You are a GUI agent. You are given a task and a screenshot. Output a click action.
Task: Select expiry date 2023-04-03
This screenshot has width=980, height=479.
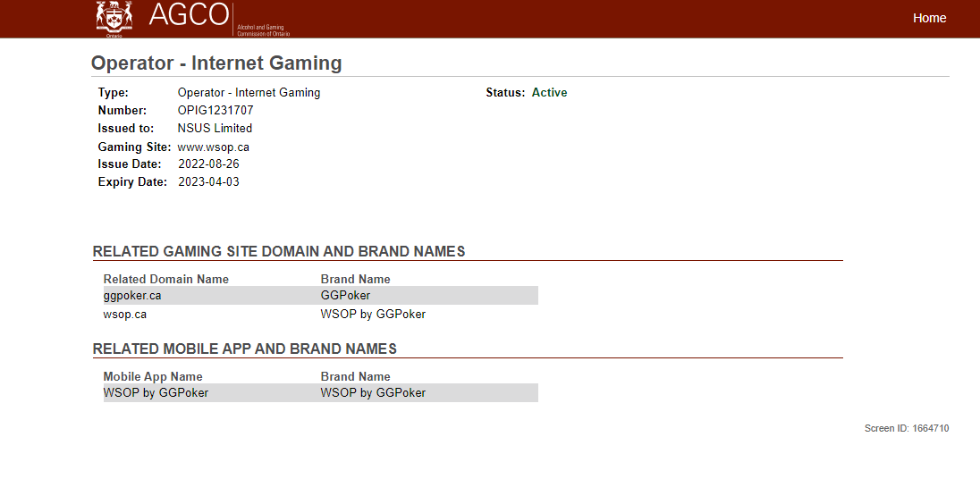pos(208,182)
